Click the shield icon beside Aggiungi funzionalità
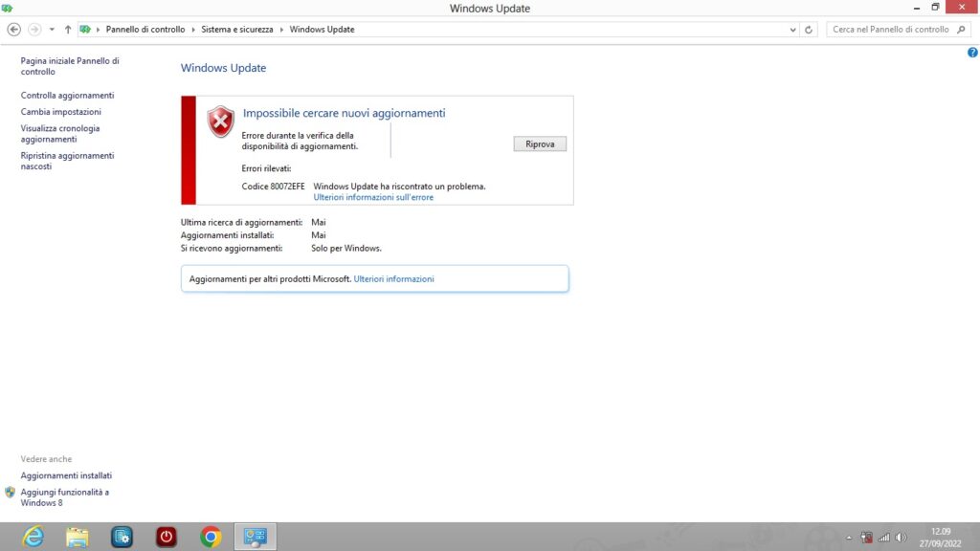The height and width of the screenshot is (551, 980). point(10,493)
